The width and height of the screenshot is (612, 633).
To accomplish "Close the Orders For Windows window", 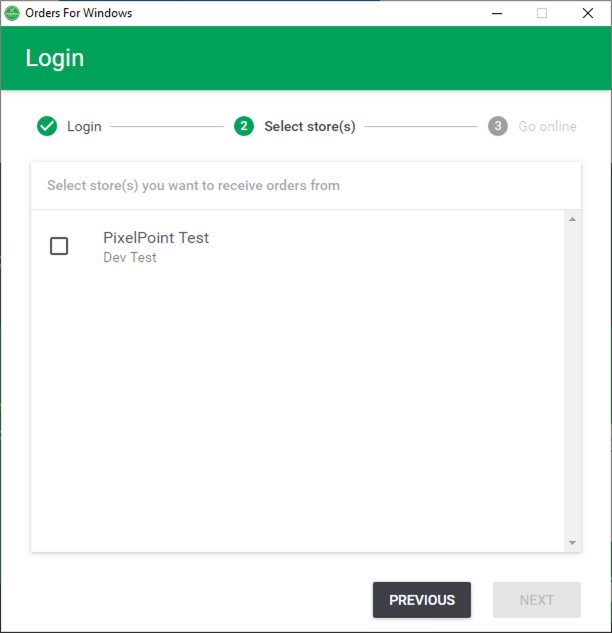I will click(588, 13).
